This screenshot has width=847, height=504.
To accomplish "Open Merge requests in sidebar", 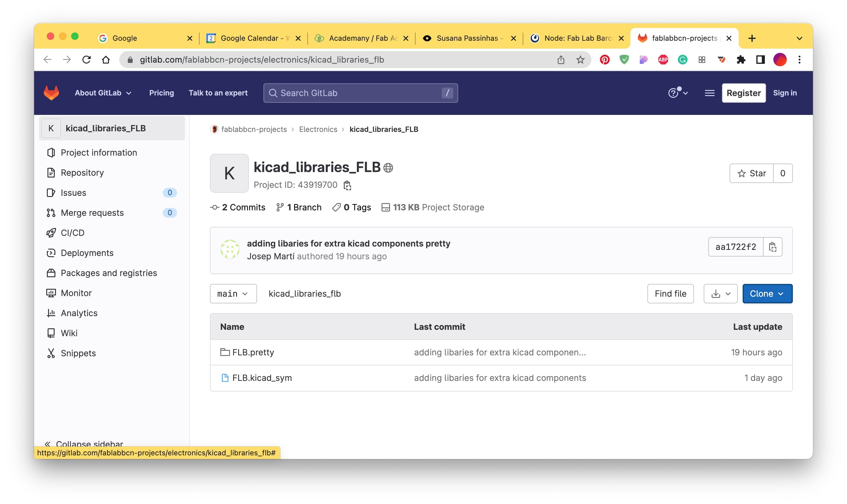I will (112, 213).
